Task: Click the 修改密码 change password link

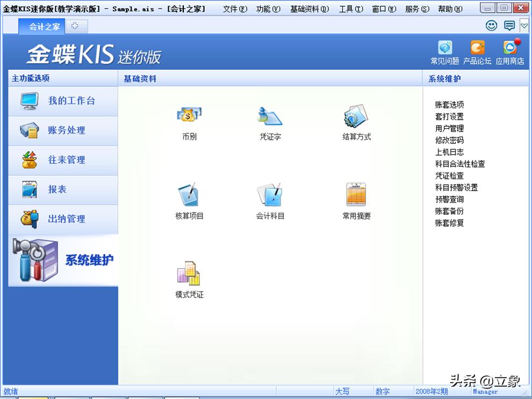Action: tap(449, 140)
